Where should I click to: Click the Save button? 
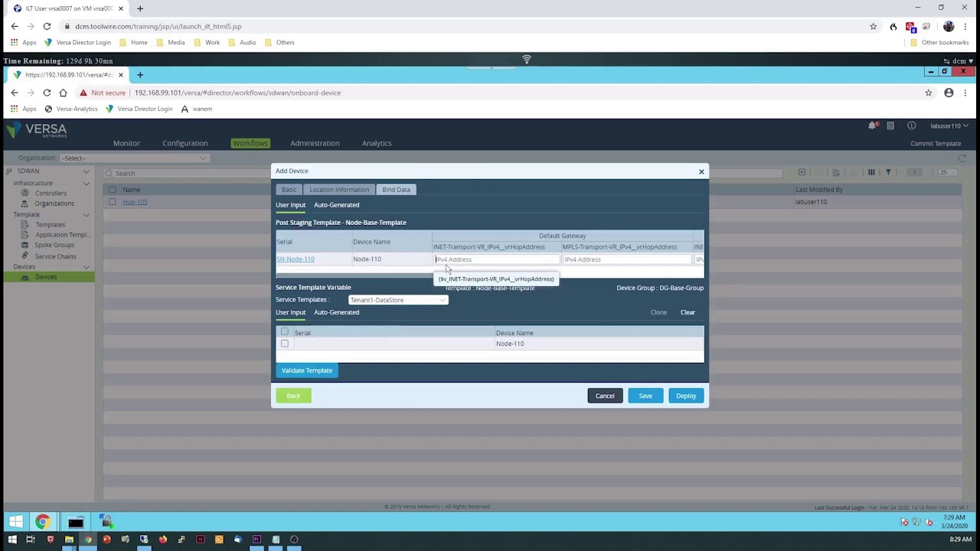click(x=645, y=396)
